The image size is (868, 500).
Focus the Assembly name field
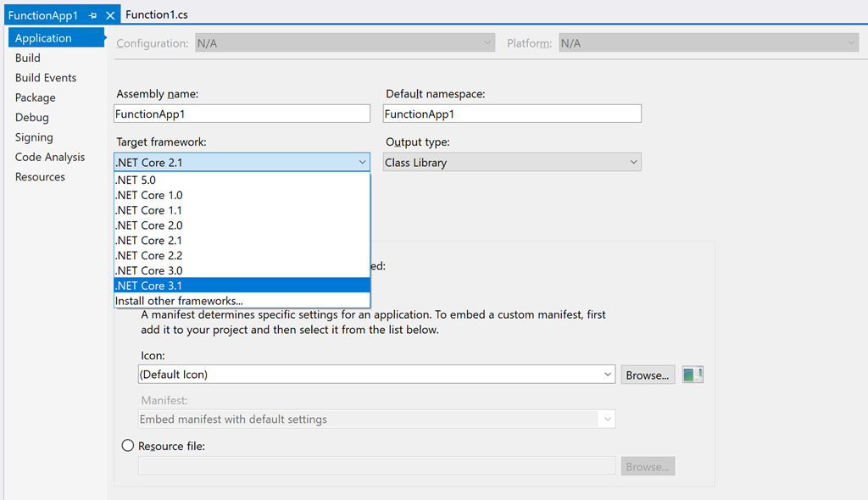(x=242, y=114)
